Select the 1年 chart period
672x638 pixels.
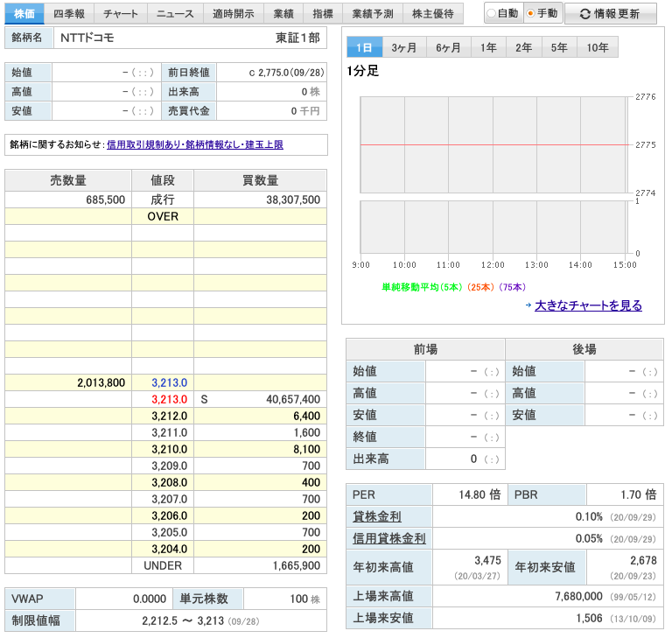[488, 47]
